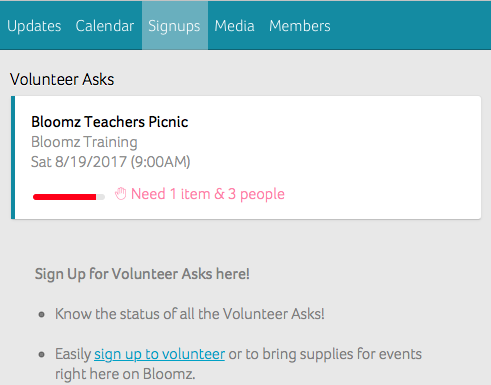The height and width of the screenshot is (385, 491).
Task: Open the Updates tab
Action: [x=34, y=26]
